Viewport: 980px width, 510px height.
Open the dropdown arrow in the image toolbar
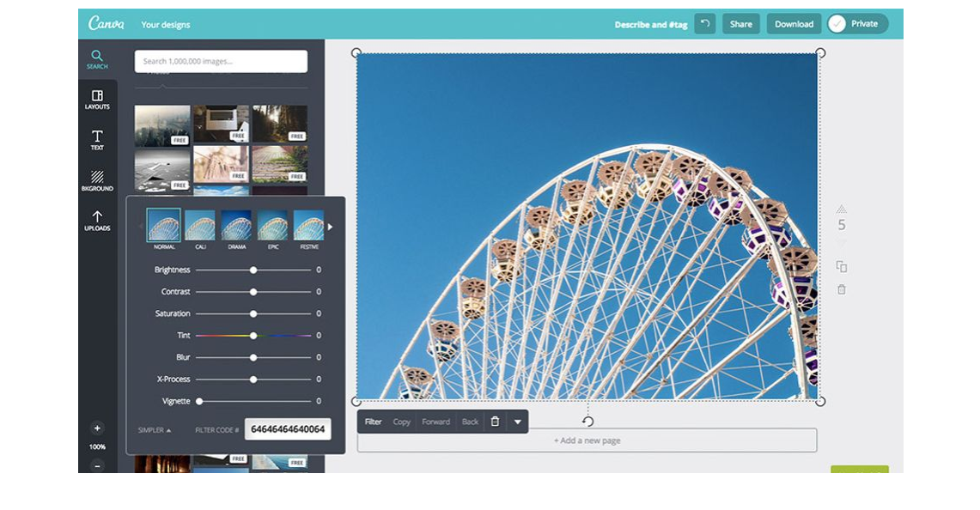click(518, 422)
